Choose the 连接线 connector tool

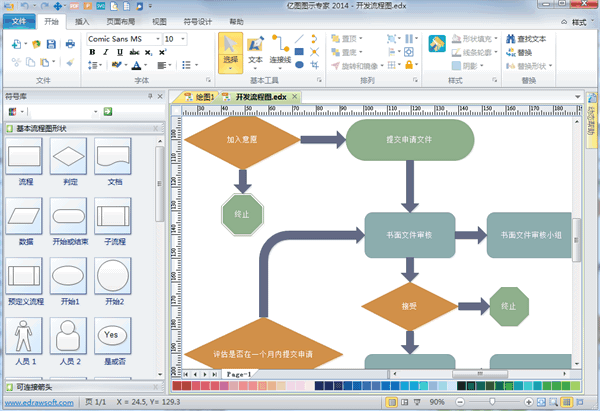[282, 52]
